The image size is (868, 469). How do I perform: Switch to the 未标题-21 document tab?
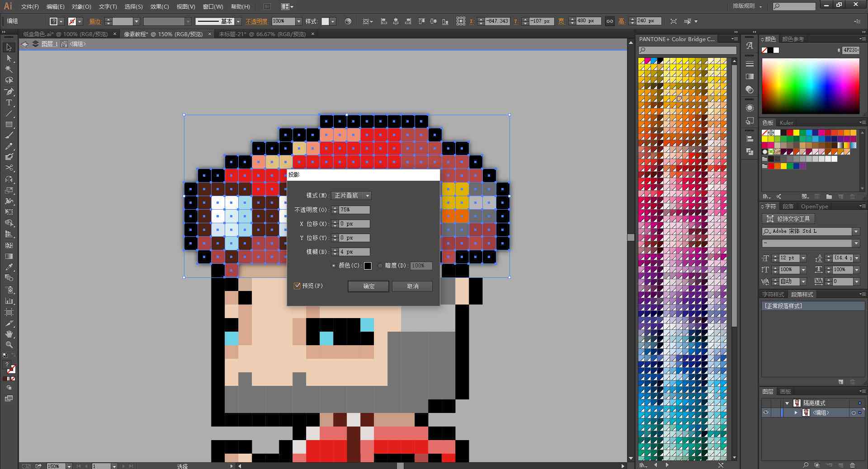pyautogui.click(x=262, y=34)
